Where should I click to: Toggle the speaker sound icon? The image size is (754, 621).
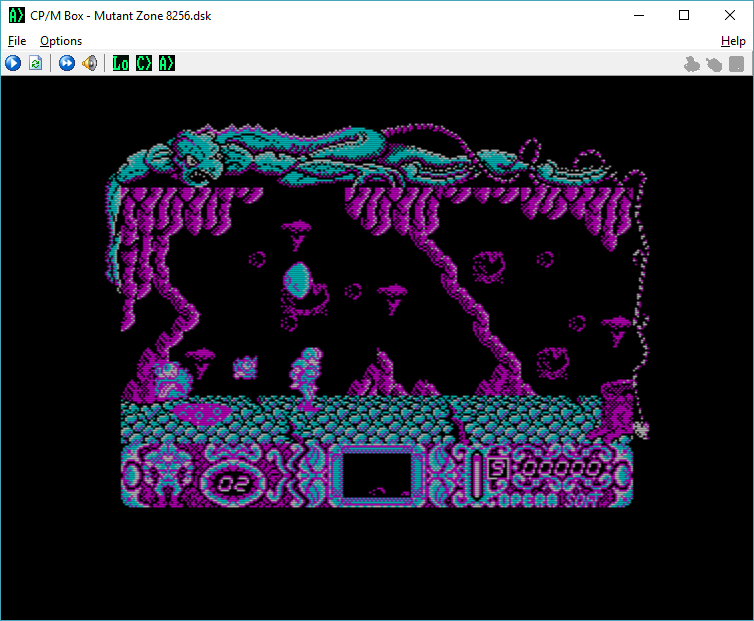tap(90, 63)
